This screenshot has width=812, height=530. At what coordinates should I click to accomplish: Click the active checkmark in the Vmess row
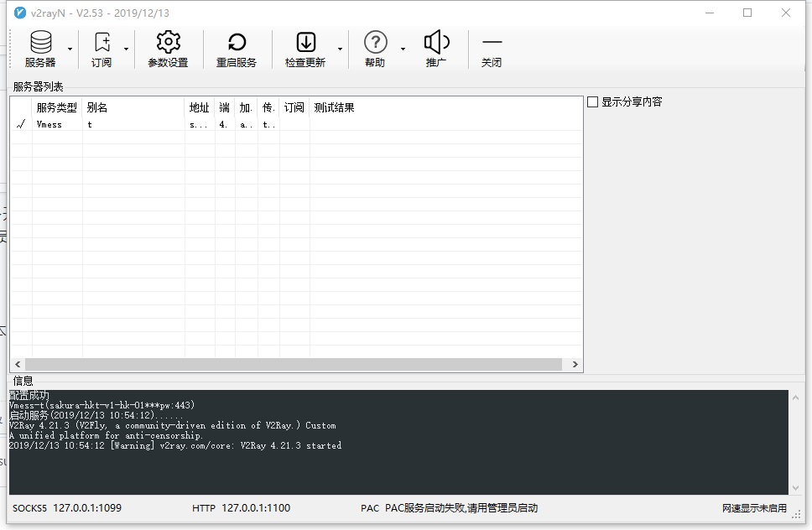coord(21,124)
